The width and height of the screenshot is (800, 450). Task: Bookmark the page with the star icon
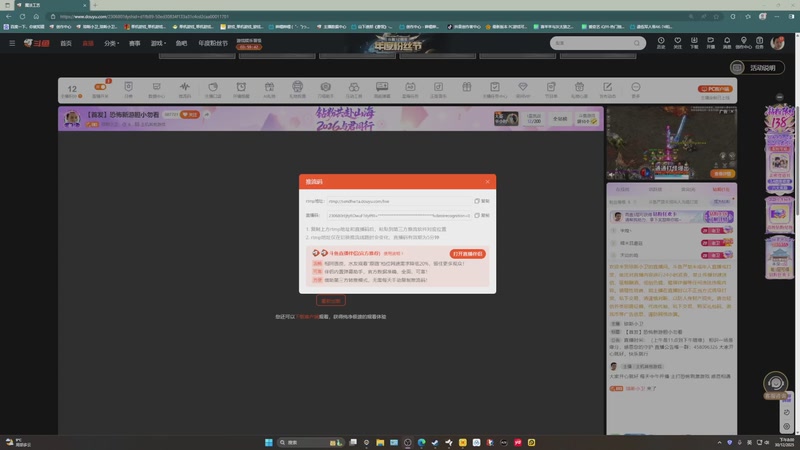coord(716,16)
